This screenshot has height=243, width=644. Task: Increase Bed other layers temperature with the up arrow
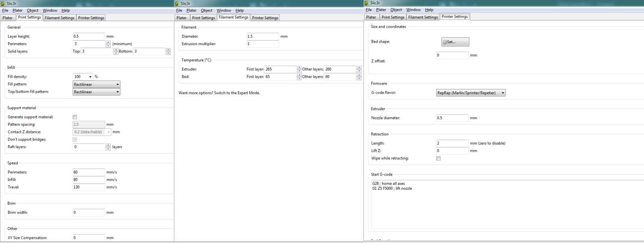359,75
